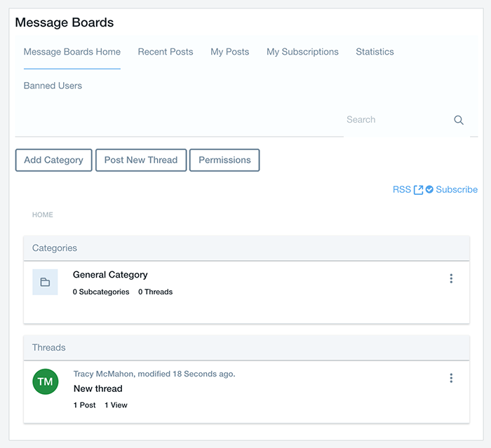The image size is (491, 448).
Task: Open New thread actions kebab menu
Action: click(451, 378)
